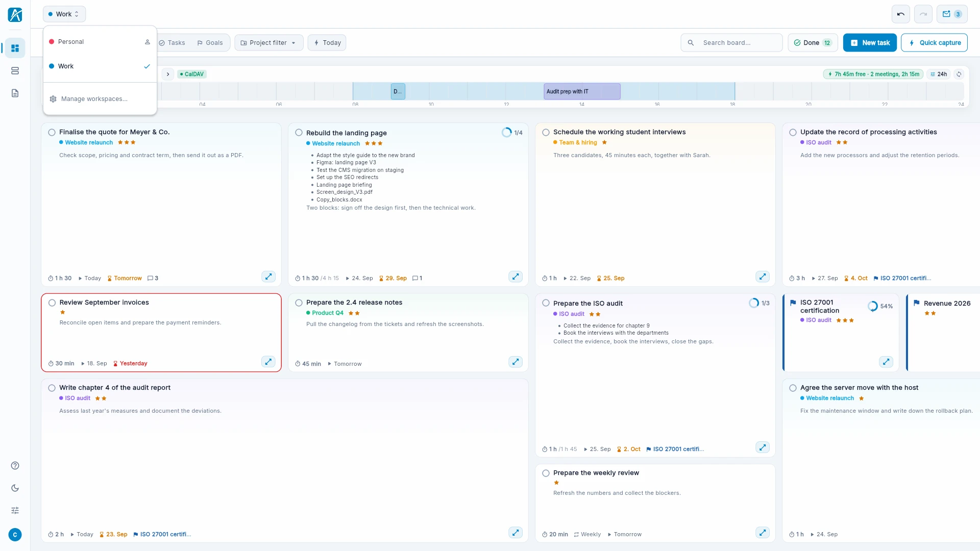Open the settings sliders icon
The height and width of the screenshot is (551, 980).
tap(15, 510)
